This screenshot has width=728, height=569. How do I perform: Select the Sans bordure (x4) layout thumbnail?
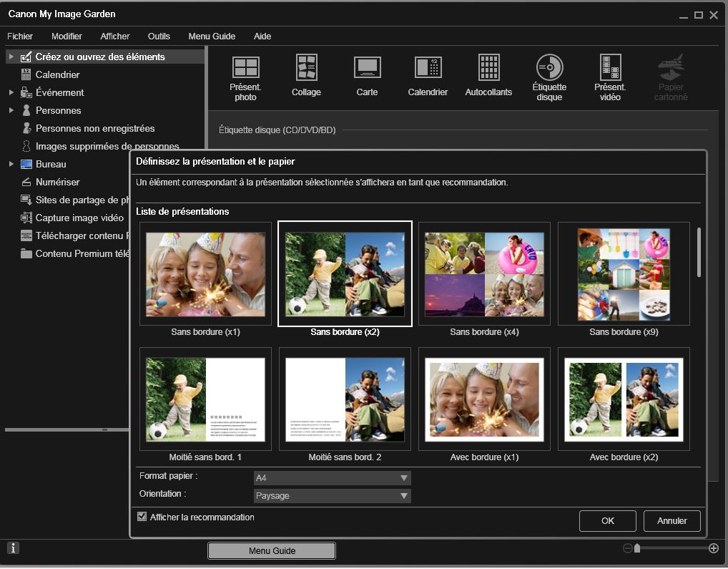484,273
